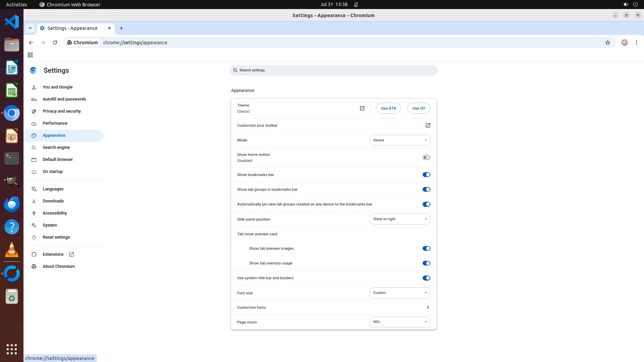Open Privacy and security settings section
644x362 pixels.
62,111
